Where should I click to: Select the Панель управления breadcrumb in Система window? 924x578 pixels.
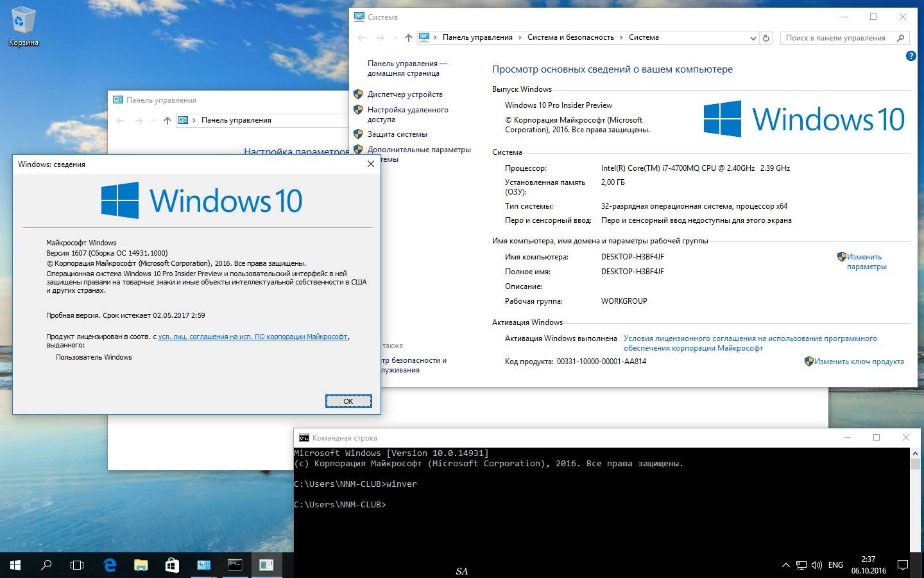tap(477, 37)
